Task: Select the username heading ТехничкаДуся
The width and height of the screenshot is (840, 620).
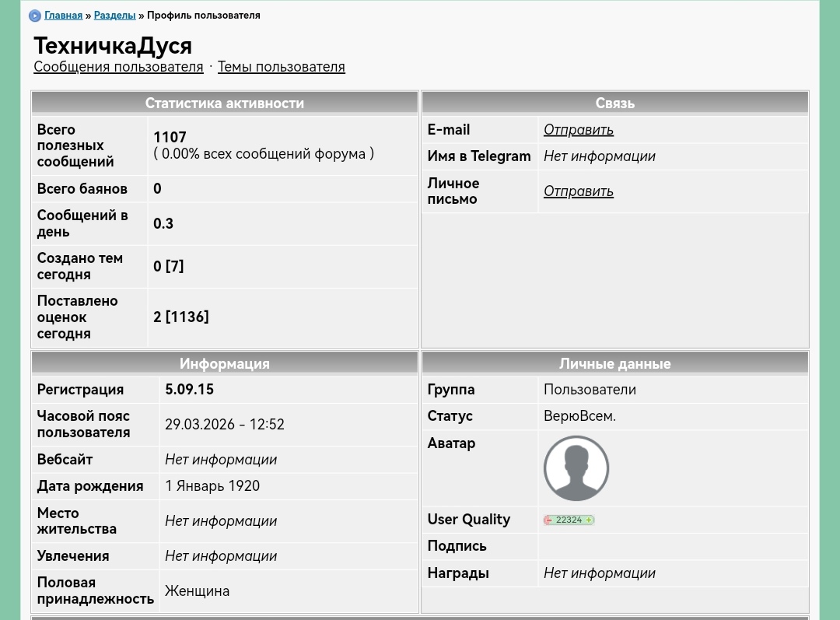Action: 113,46
